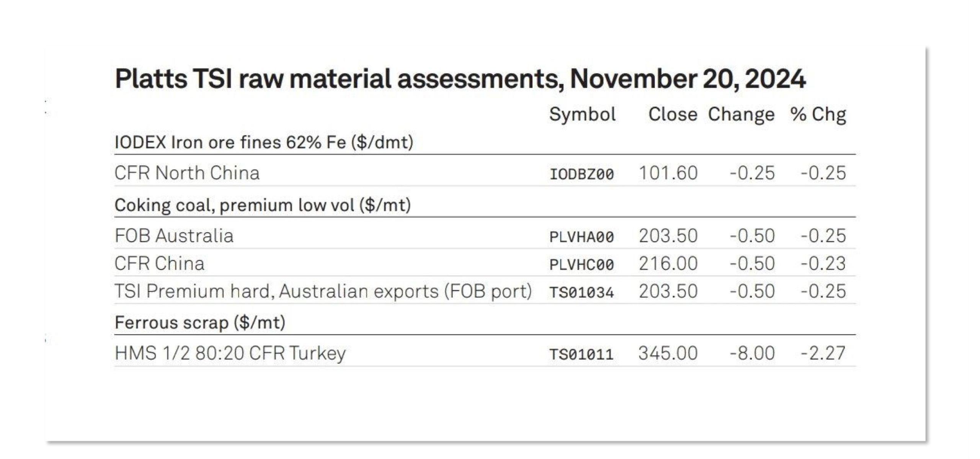Select IODEX Iron ore fines section heading
The width and height of the screenshot is (980, 459).
pyautogui.click(x=264, y=142)
